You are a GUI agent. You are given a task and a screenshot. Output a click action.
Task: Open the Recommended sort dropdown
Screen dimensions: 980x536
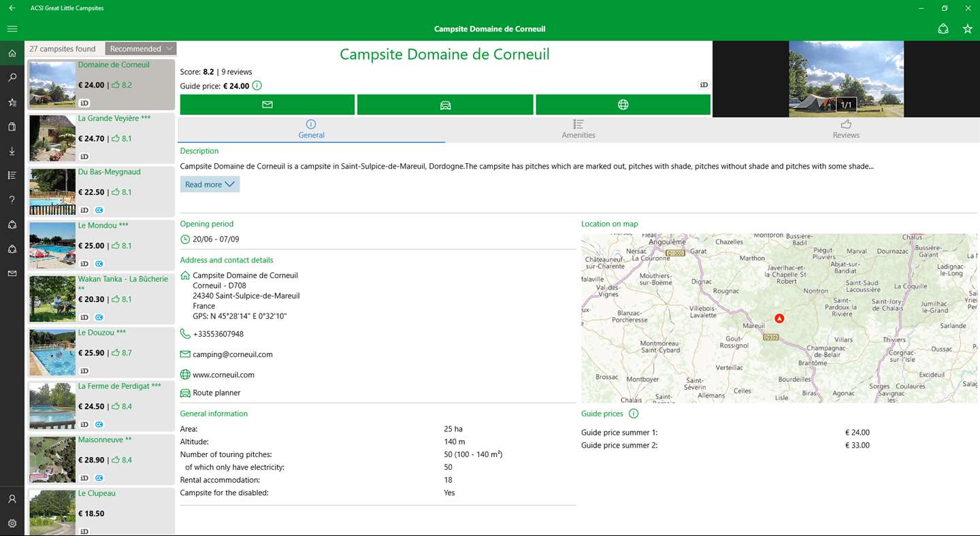click(141, 49)
